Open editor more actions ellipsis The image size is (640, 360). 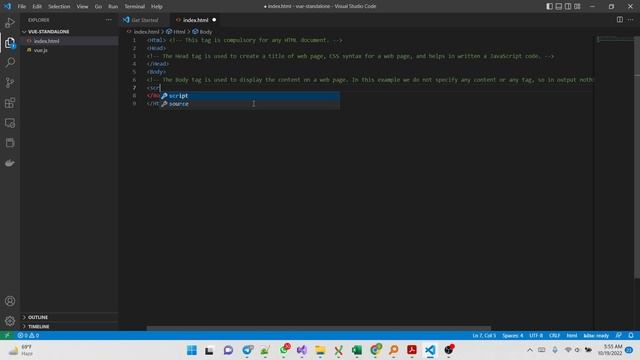(x=631, y=20)
